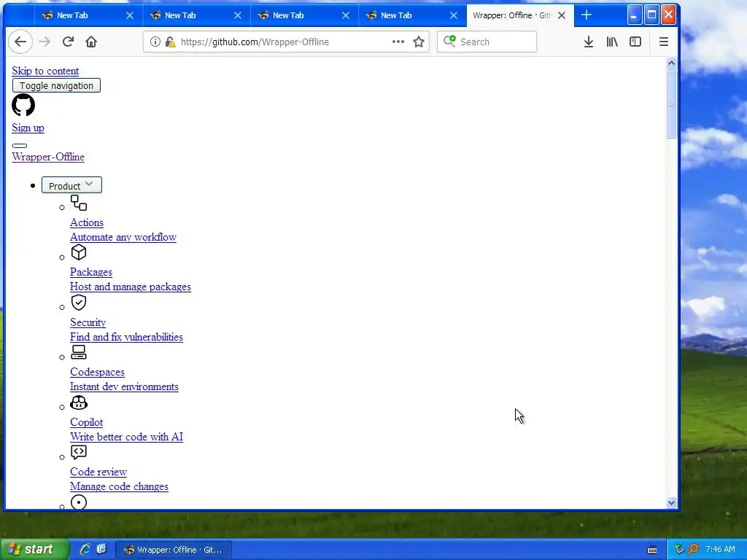Click the search magnifier icon in search box

click(x=449, y=42)
